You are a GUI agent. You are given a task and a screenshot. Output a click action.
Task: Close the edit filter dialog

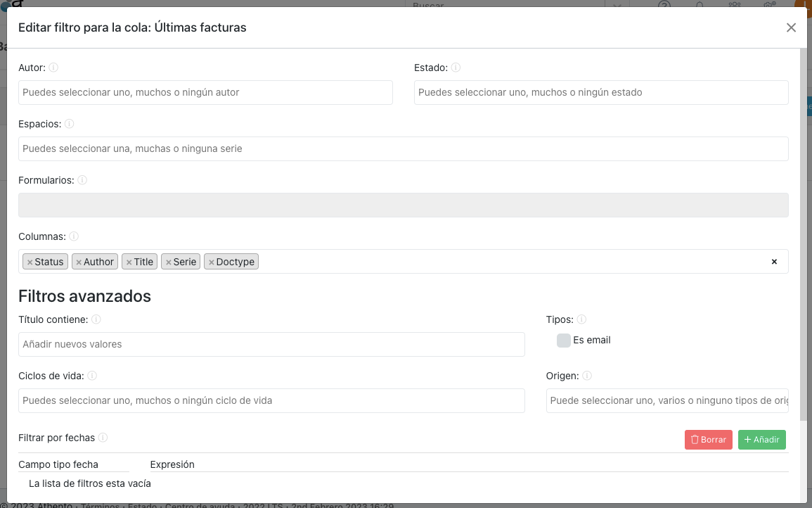coord(791,28)
